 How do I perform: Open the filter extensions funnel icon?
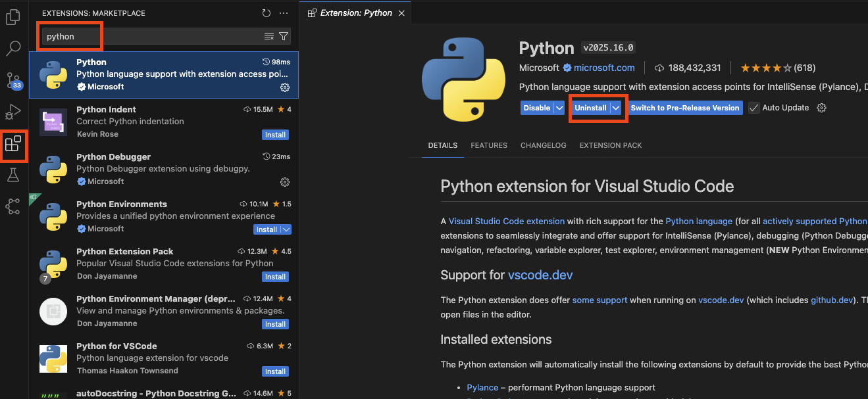(x=283, y=36)
